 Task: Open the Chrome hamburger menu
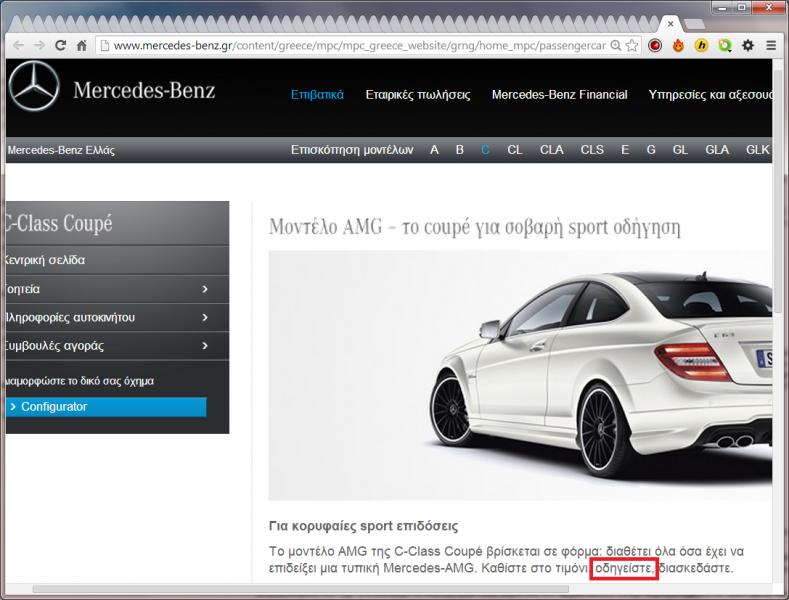click(771, 45)
